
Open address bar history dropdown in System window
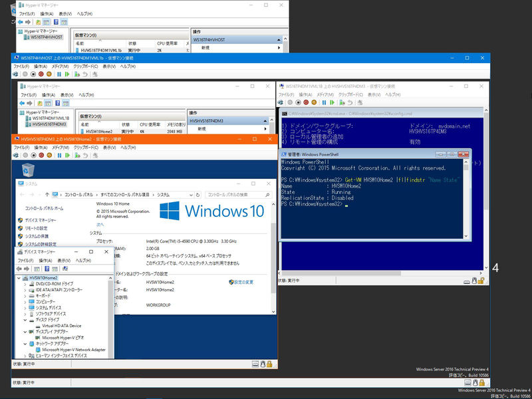pos(192,195)
